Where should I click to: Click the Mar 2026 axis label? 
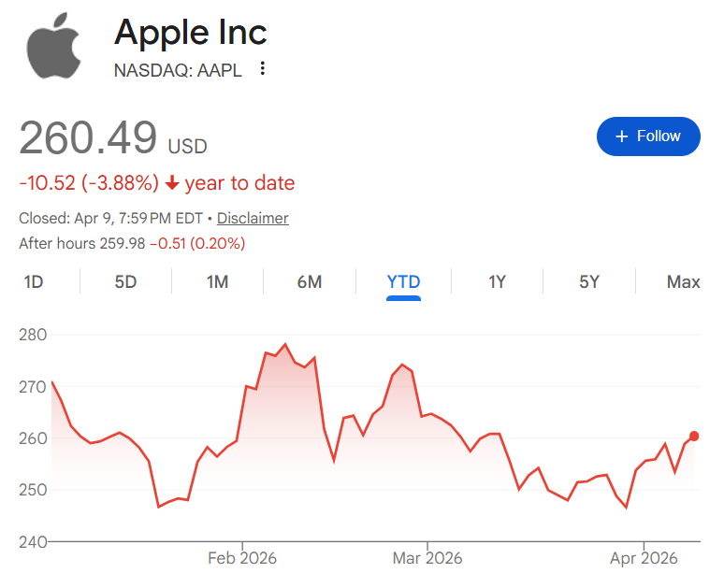click(427, 558)
